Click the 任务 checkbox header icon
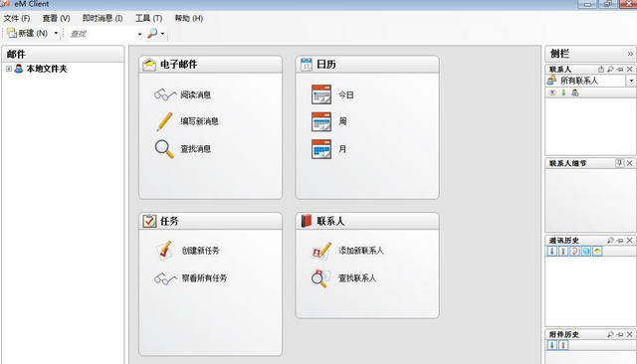637x364 pixels. [x=149, y=221]
